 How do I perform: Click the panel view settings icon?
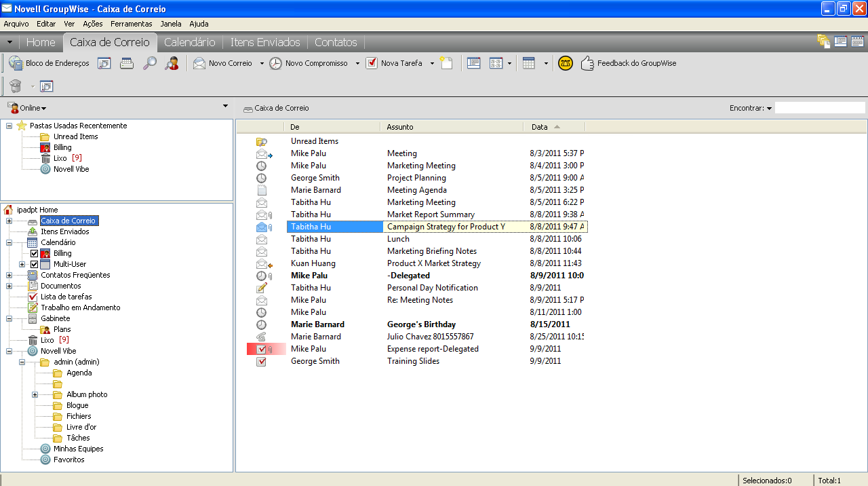496,63
